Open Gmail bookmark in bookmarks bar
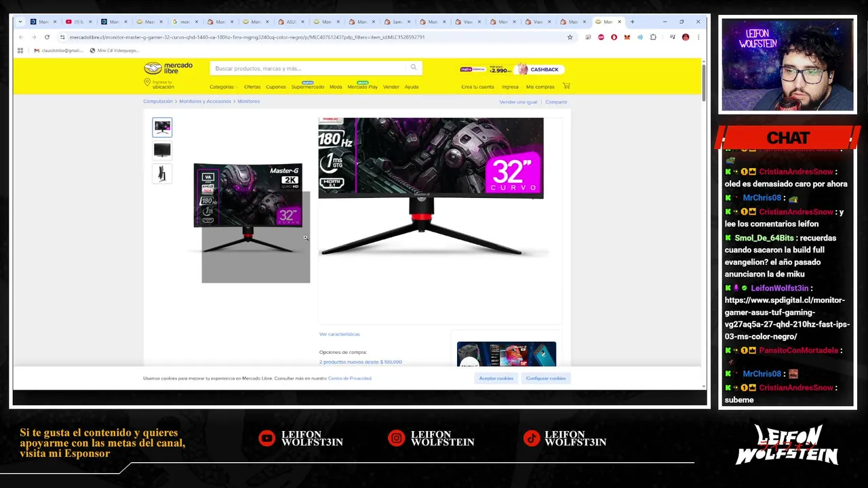 point(58,50)
